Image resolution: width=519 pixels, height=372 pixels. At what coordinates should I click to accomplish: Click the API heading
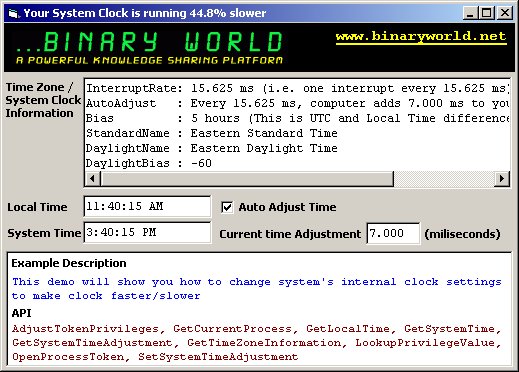[21, 313]
